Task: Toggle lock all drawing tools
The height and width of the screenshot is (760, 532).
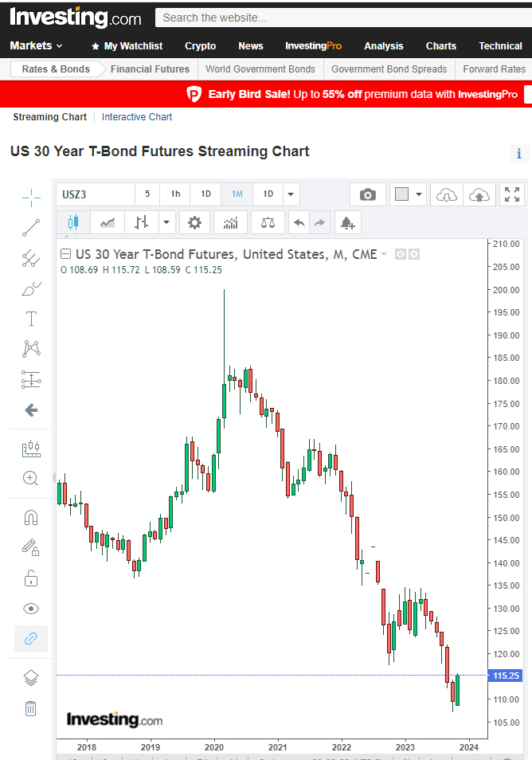Action: [31, 578]
